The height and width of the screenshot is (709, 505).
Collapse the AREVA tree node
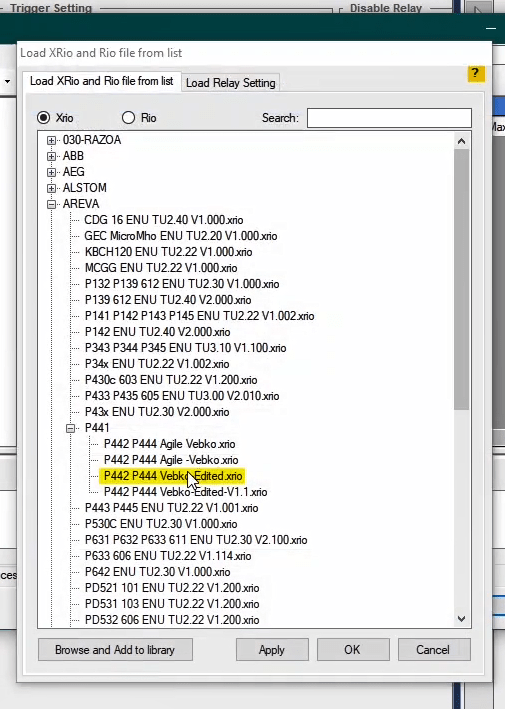click(x=52, y=204)
